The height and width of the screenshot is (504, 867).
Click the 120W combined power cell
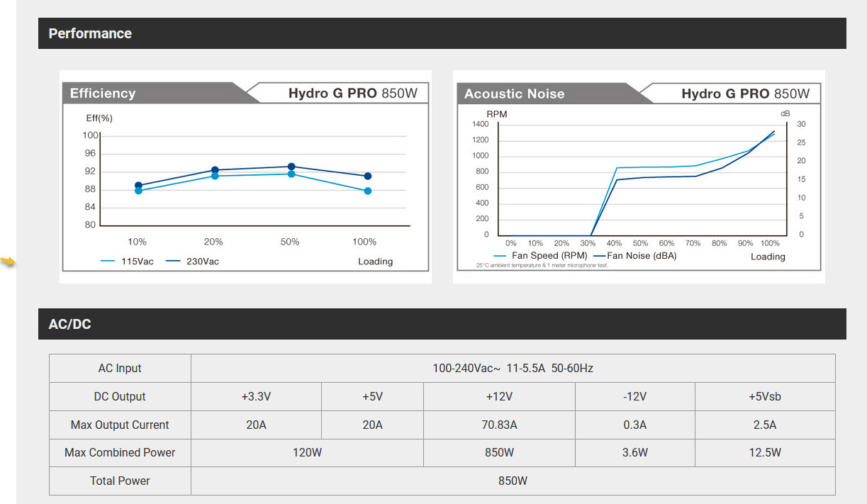pyautogui.click(x=307, y=453)
